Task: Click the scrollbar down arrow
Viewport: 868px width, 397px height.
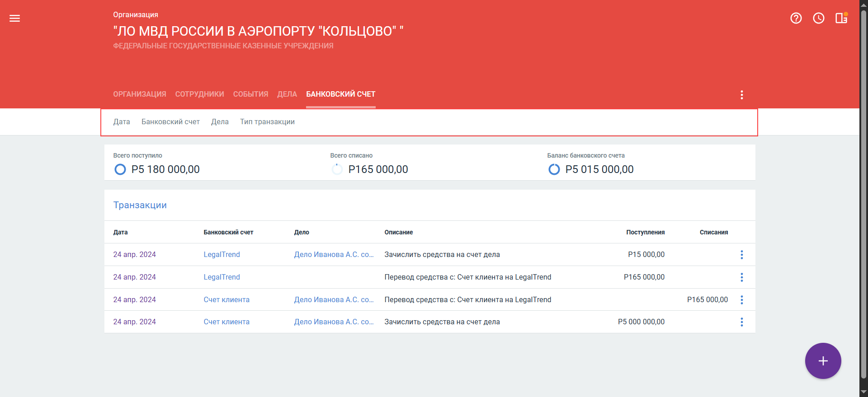Action: click(x=863, y=392)
